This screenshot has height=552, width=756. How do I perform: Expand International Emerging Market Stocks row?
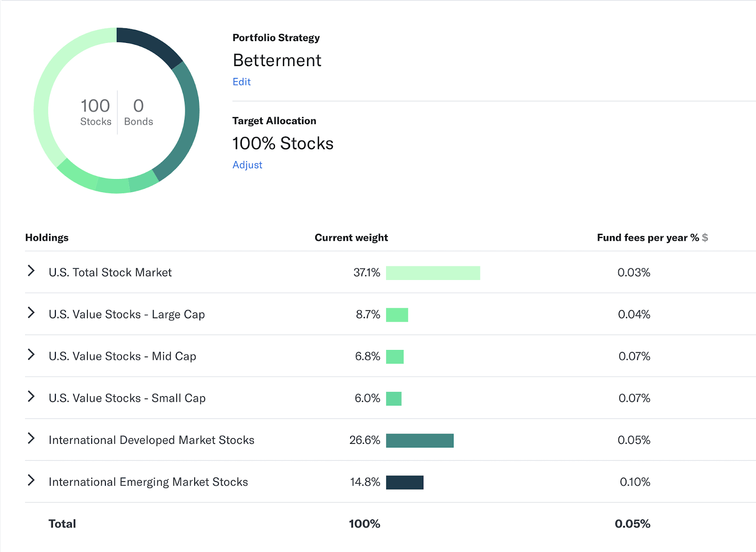(x=31, y=480)
